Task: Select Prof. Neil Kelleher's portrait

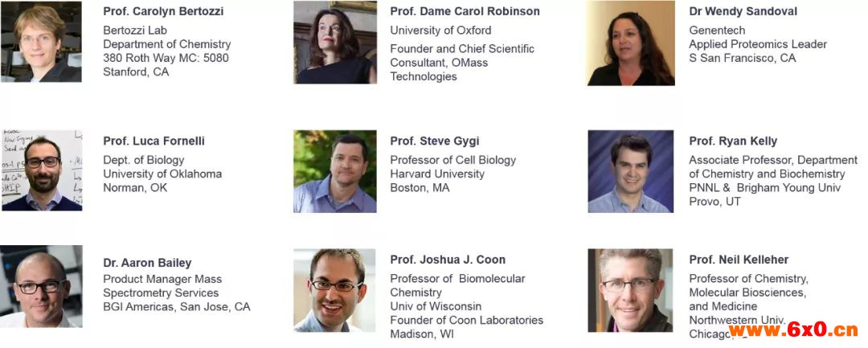Action: pyautogui.click(x=630, y=290)
